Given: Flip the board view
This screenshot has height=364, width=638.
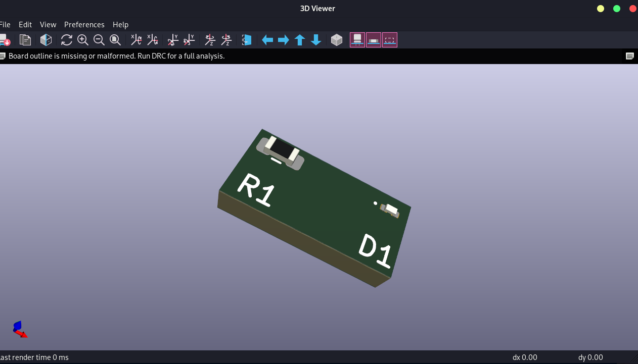Looking at the screenshot, I should pos(246,40).
